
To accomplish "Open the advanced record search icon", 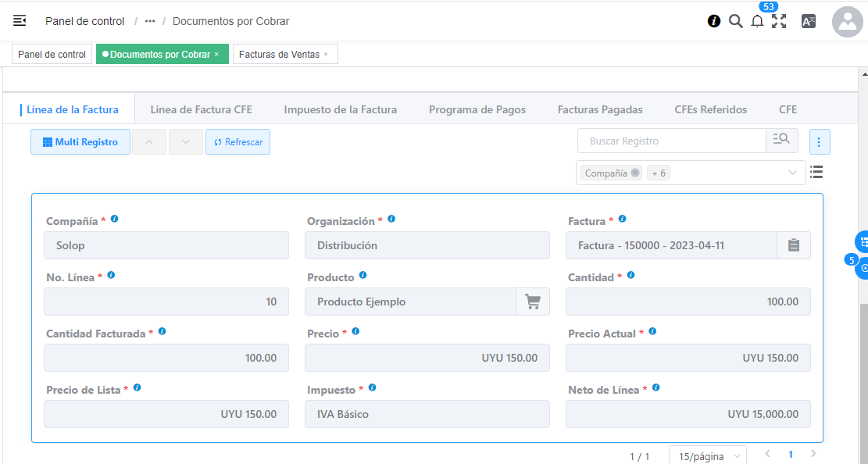I will point(781,141).
